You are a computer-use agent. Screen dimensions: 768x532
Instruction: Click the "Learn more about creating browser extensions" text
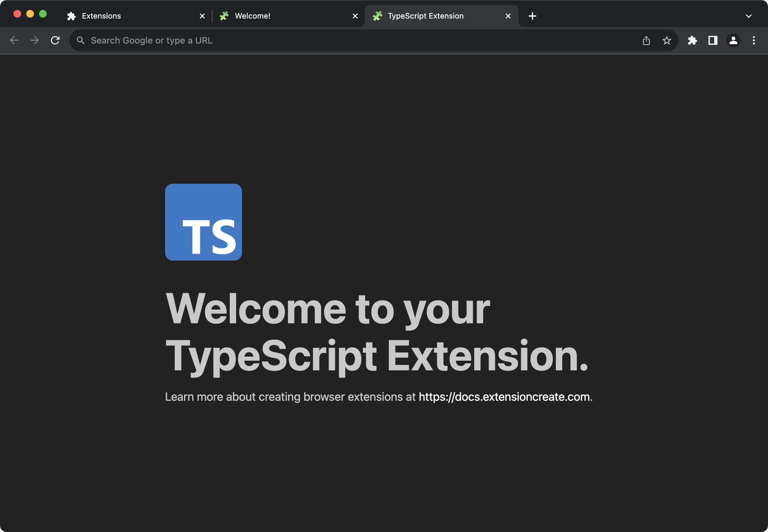click(x=284, y=397)
